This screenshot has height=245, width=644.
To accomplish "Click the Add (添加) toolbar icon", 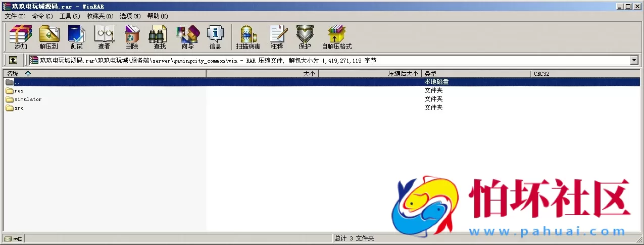I will (21, 37).
